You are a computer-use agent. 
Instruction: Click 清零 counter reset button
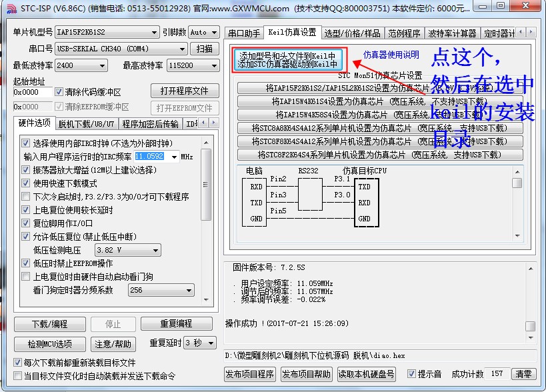click(523, 374)
